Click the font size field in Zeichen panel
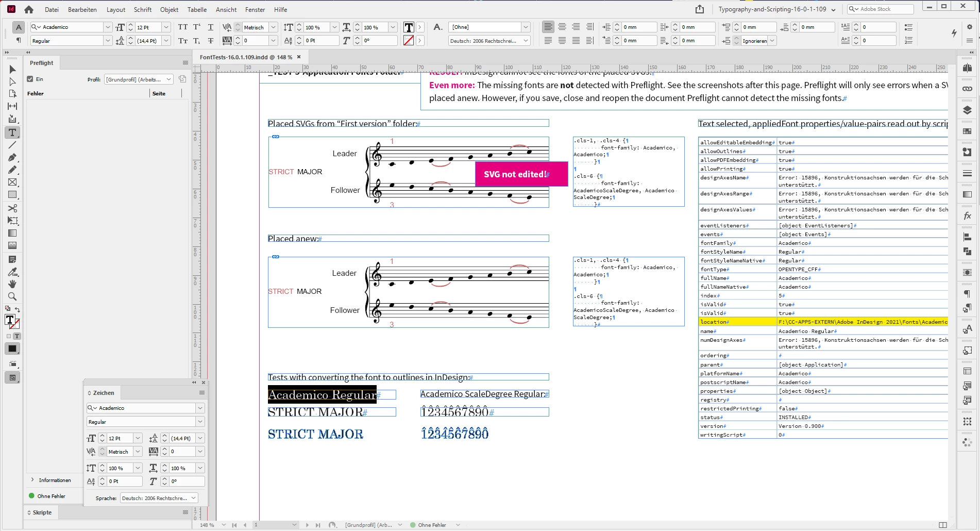 coord(120,438)
